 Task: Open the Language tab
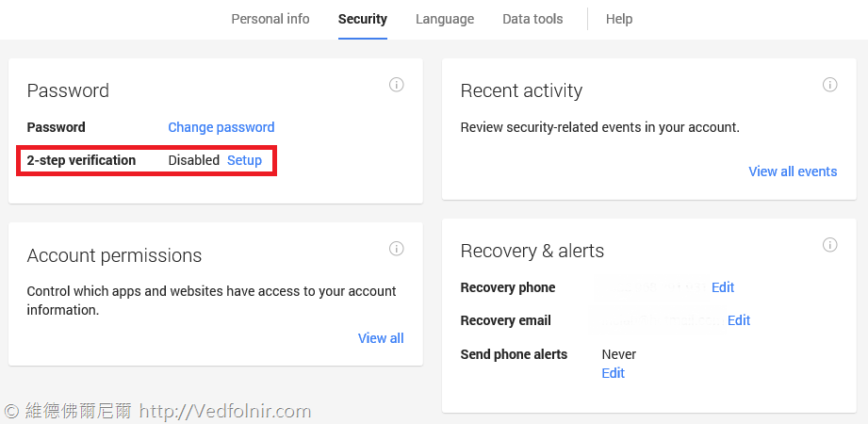coord(445,19)
